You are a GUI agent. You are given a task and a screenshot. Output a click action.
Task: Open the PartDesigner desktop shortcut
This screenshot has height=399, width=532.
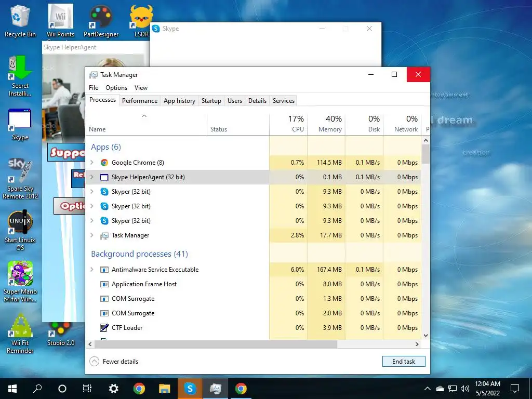point(101,21)
